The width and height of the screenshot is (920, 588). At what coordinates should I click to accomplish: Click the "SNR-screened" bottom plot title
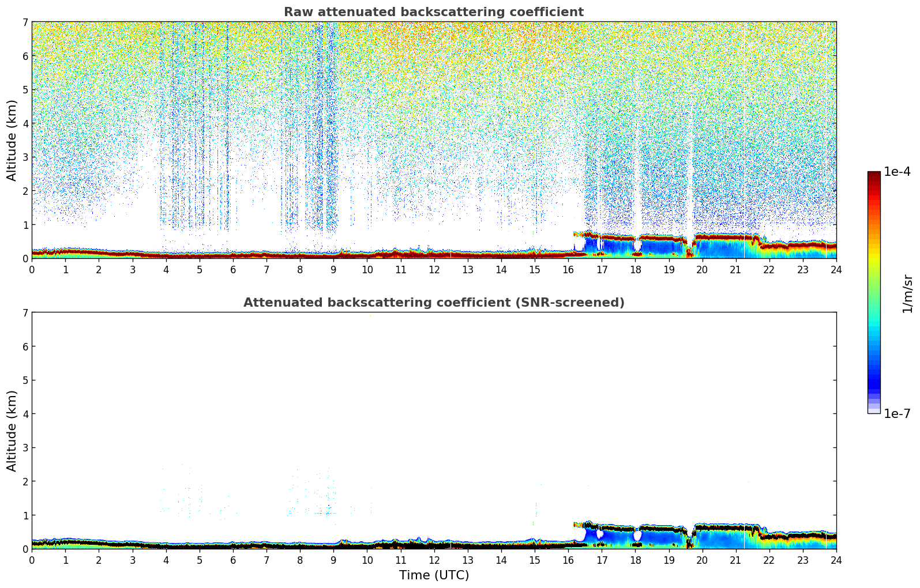[x=433, y=303]
